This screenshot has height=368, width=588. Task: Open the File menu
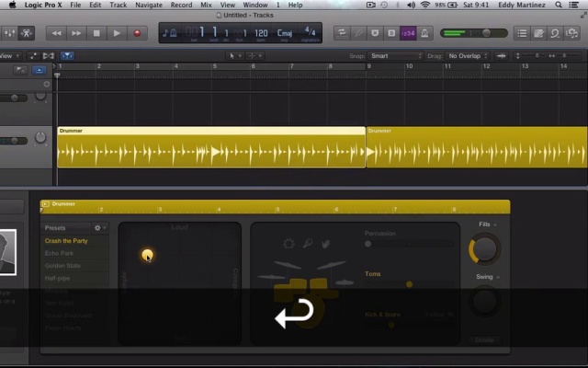75,5
